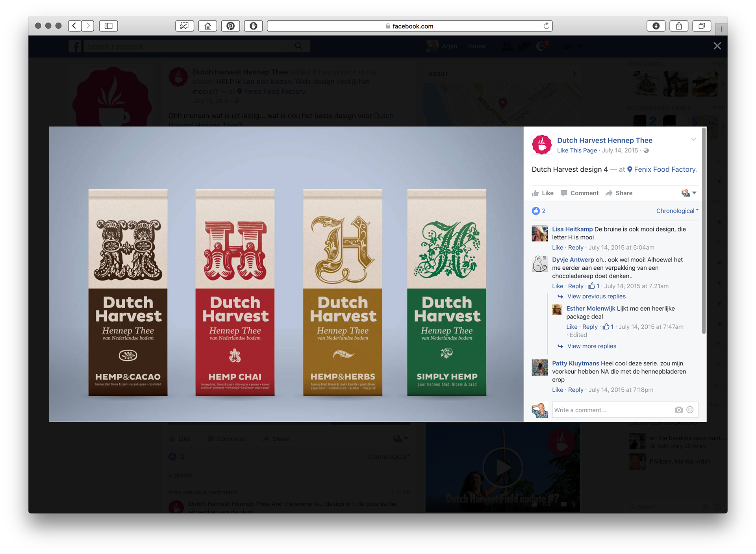This screenshot has width=756, height=554.
Task: Attach a photo using the camera icon
Action: [678, 410]
